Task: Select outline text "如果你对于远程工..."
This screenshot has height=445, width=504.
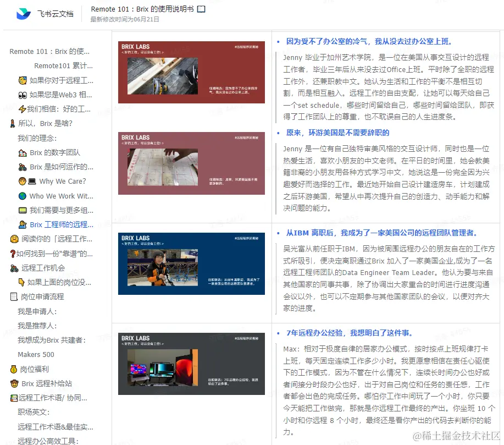Action: click(62, 80)
